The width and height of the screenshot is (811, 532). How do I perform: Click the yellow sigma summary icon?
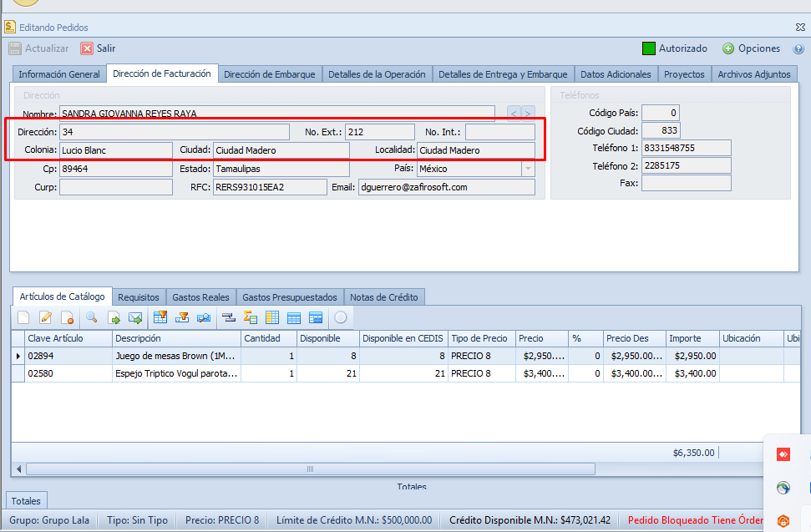(x=250, y=317)
